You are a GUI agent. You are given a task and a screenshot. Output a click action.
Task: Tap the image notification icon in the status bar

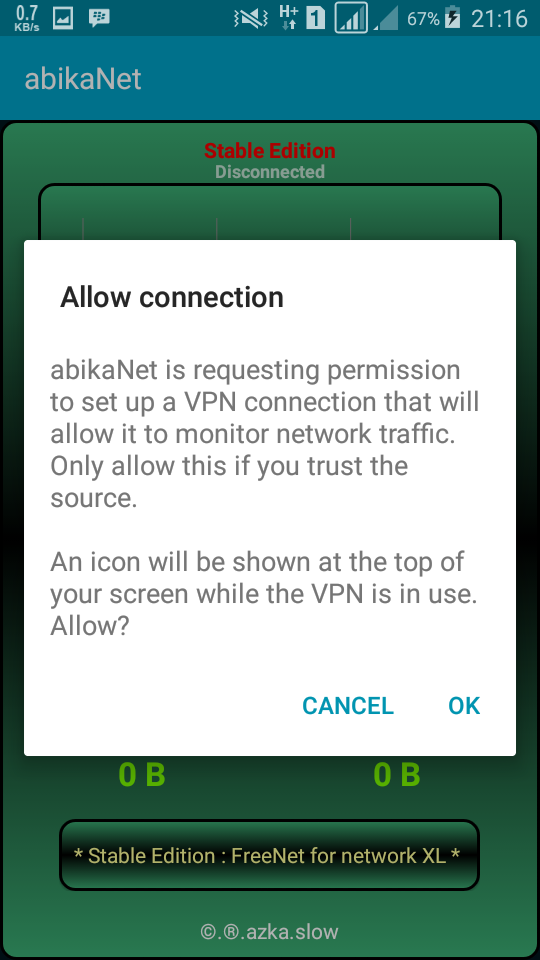point(63,18)
